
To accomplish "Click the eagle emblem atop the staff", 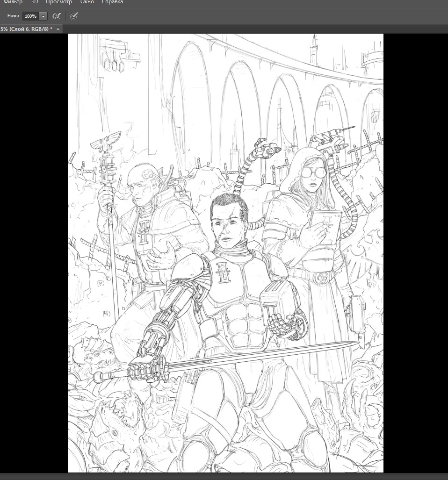I will [x=103, y=144].
